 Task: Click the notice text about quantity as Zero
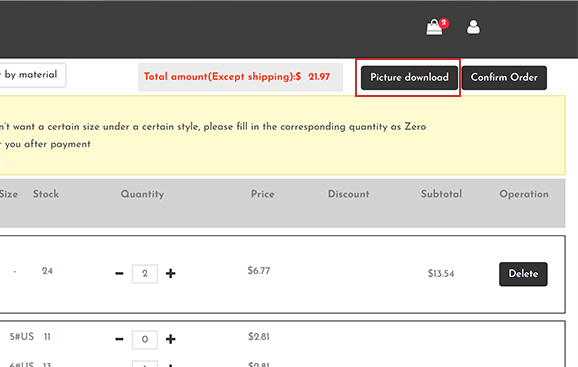213,127
